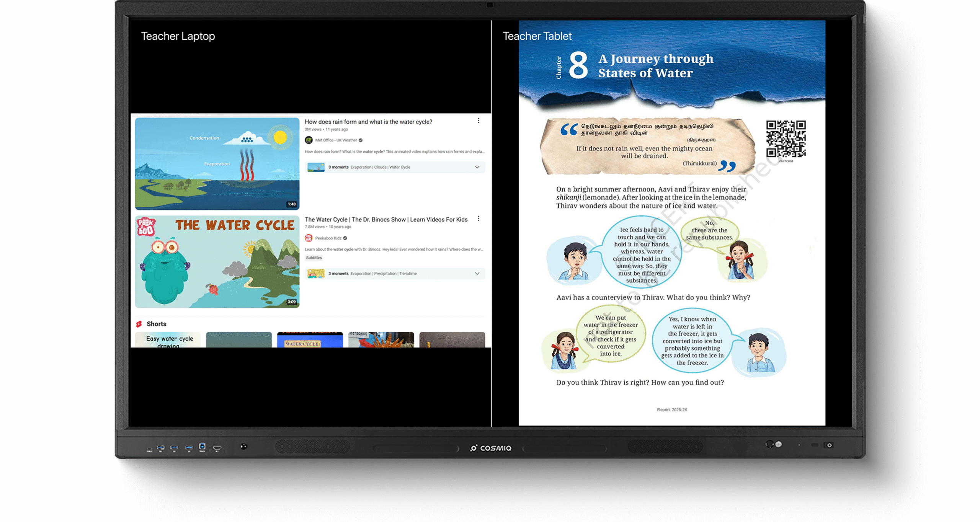Viewport: 980px width, 522px height.
Task: Click the red Shorts logo icon
Action: [139, 324]
